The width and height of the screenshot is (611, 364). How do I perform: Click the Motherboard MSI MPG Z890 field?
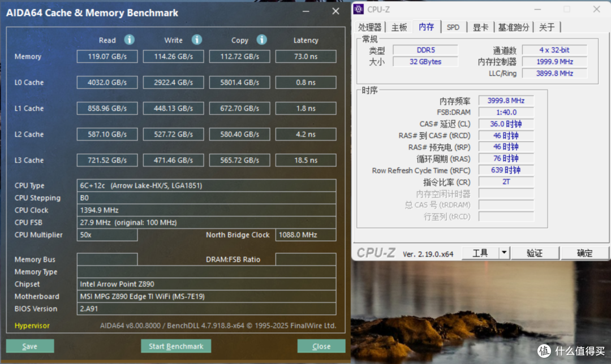[x=206, y=296]
